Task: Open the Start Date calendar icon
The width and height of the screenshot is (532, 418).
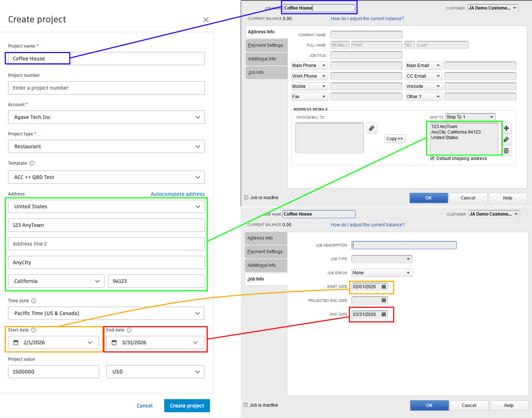Action: point(383,287)
